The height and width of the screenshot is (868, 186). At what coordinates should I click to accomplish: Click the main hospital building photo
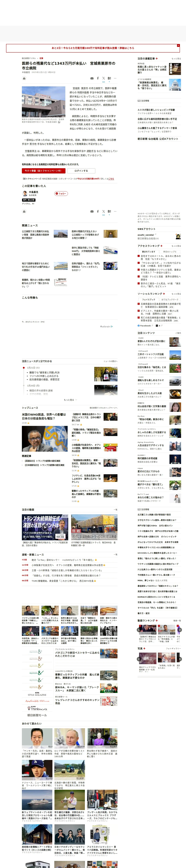coord(44,102)
